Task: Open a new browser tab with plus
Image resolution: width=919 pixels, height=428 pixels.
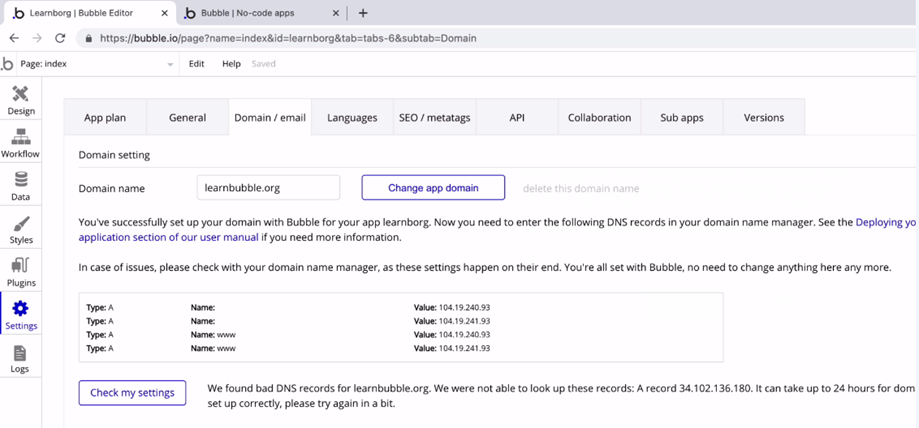Action: 363,12
